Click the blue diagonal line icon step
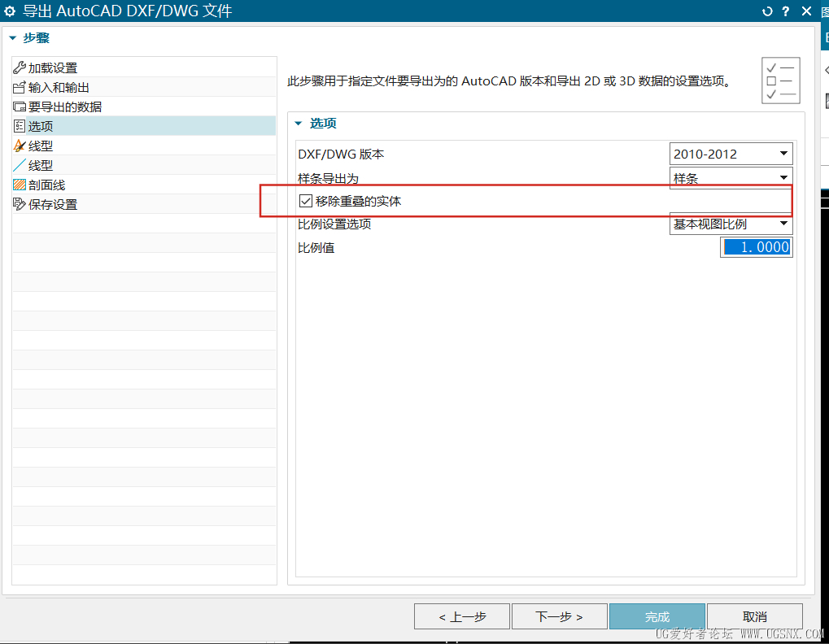Viewport: 829px width, 644px height. pyautogui.click(x=20, y=165)
